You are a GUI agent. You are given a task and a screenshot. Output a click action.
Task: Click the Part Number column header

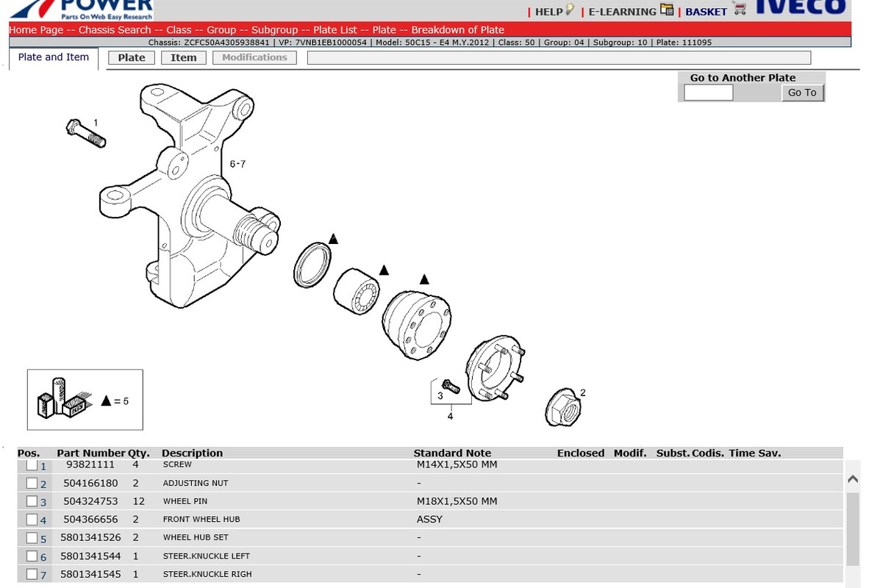click(x=90, y=453)
